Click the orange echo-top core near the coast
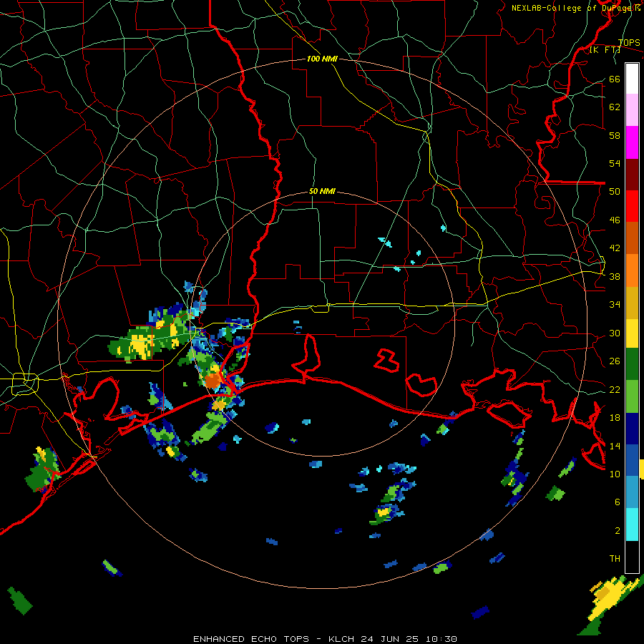Viewport: 644px width, 644px height. (212, 381)
